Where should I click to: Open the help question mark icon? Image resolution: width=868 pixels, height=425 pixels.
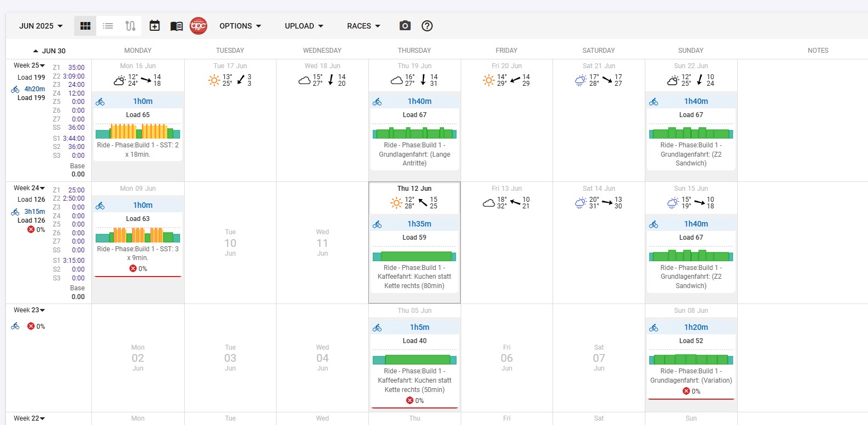(x=427, y=26)
